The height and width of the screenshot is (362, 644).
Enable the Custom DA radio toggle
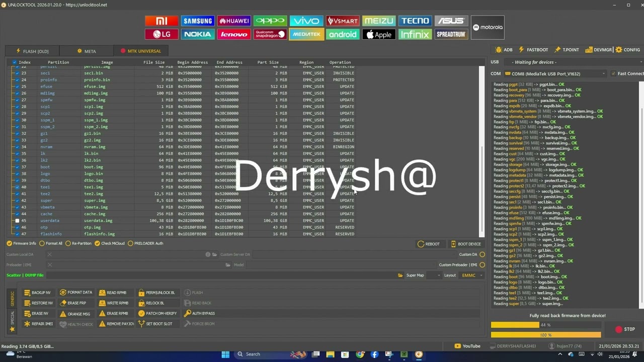[x=482, y=254]
